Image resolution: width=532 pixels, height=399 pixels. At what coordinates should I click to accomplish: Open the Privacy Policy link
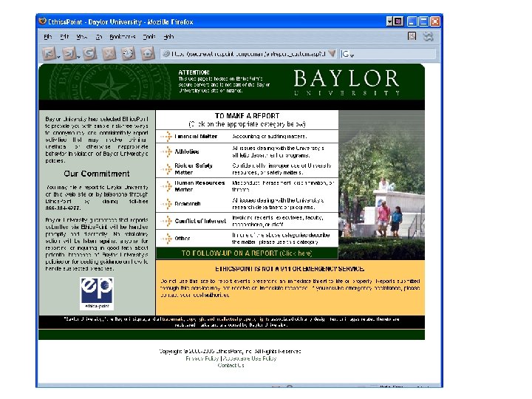tap(202, 358)
